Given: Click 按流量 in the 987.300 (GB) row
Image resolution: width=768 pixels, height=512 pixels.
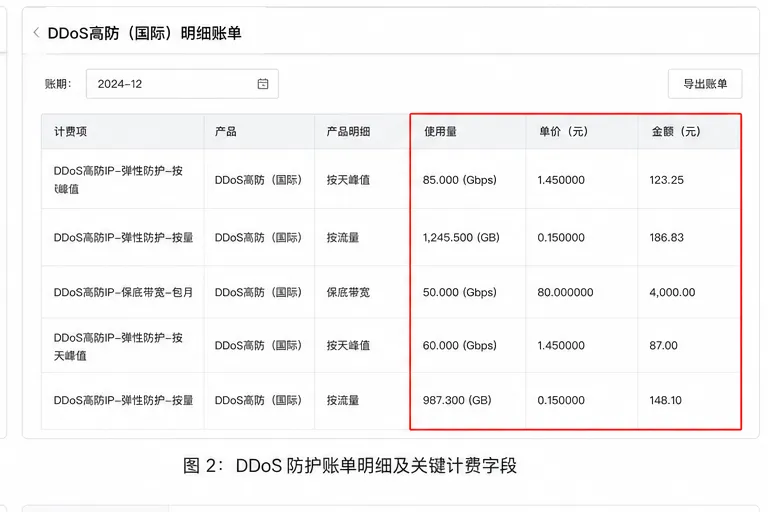Looking at the screenshot, I should coord(343,400).
